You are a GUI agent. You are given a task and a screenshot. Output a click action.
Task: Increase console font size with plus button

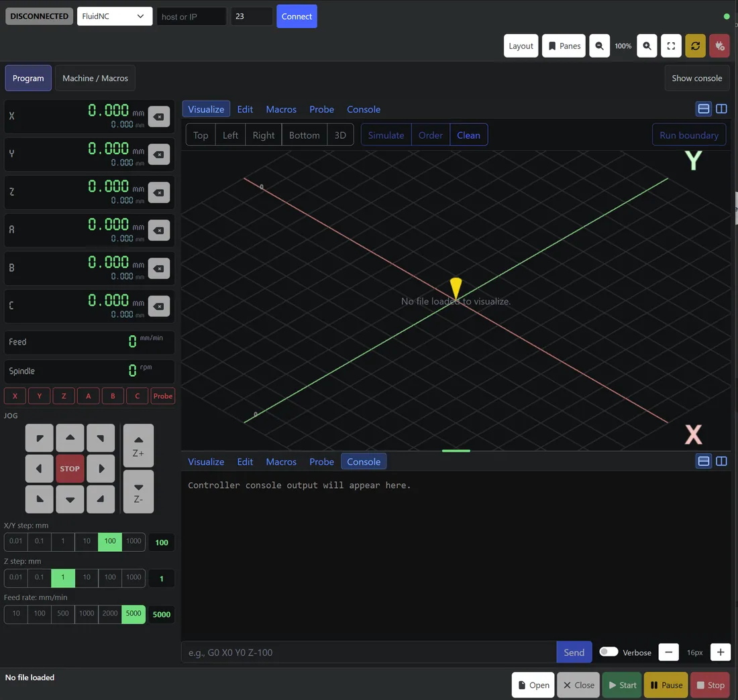click(720, 652)
